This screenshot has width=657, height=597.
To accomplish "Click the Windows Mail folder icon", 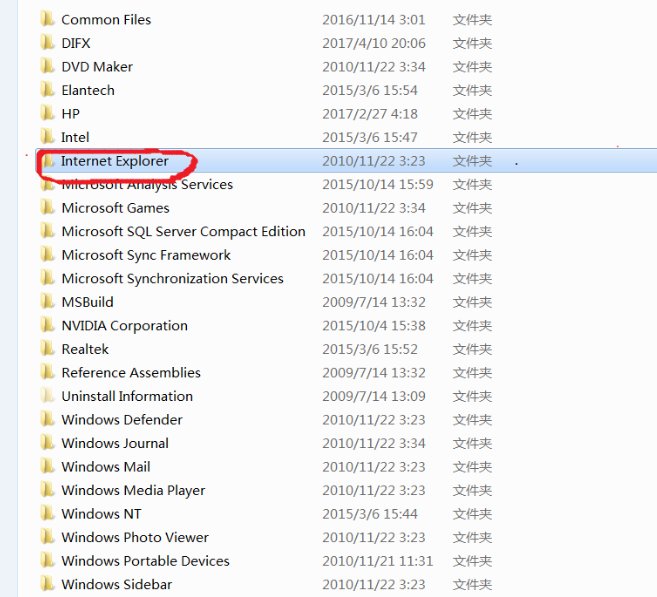I will [48, 466].
